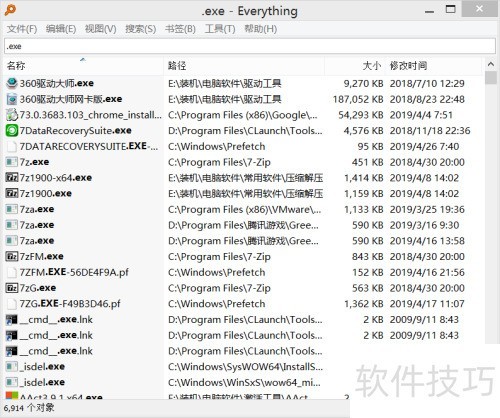Click size value 187,052 KB
This screenshot has width=500, height=418.
tap(358, 99)
